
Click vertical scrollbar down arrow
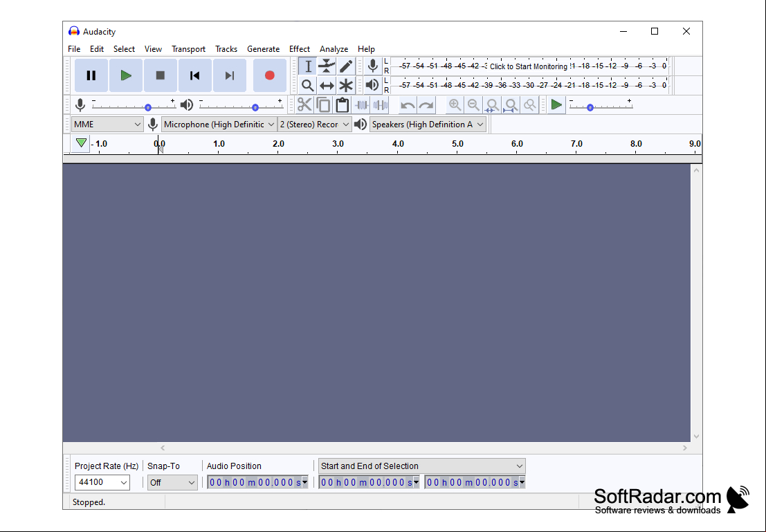tap(696, 437)
